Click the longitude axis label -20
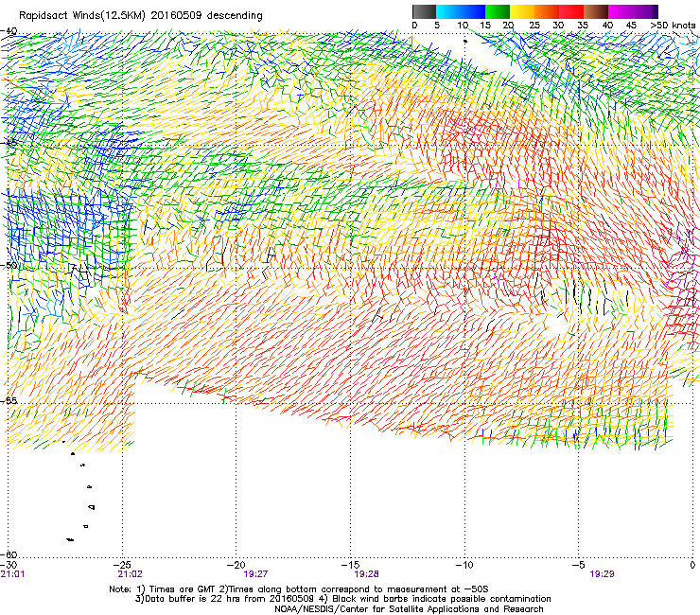700x615 pixels. (236, 566)
